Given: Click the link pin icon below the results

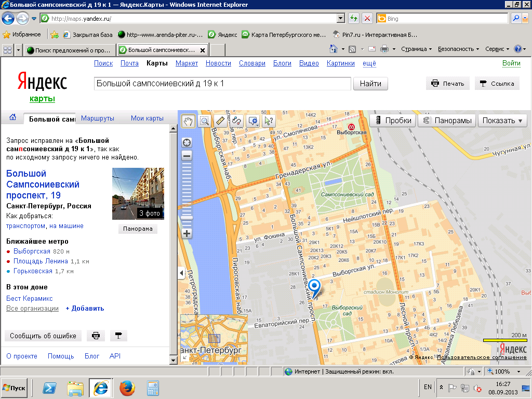Looking at the screenshot, I should [x=118, y=336].
